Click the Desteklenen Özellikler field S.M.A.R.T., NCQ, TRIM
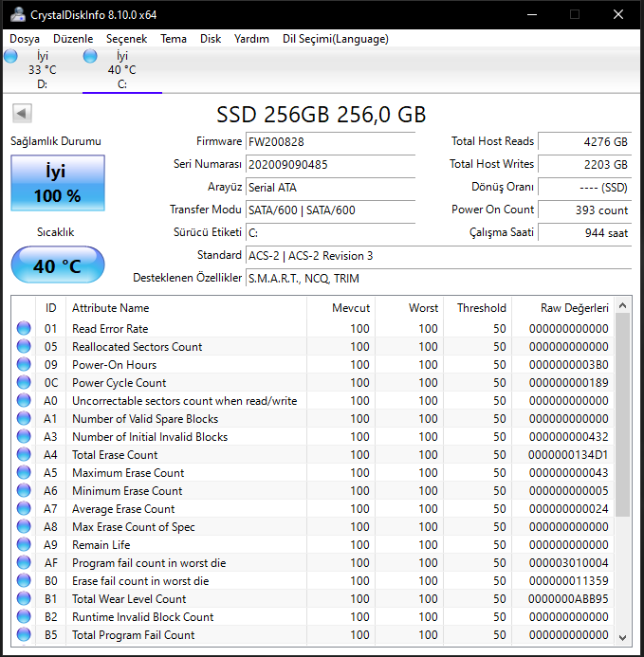Screen dimensions: 644x657 point(438,278)
